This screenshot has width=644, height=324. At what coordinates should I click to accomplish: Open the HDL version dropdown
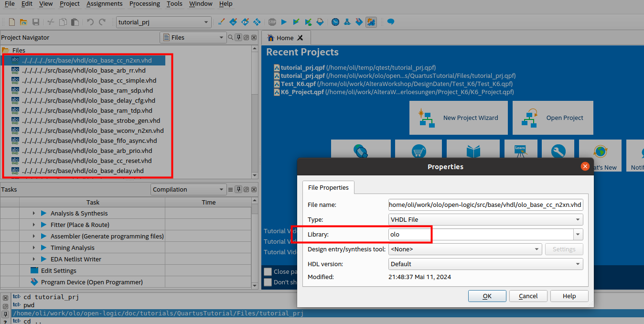[485, 264]
